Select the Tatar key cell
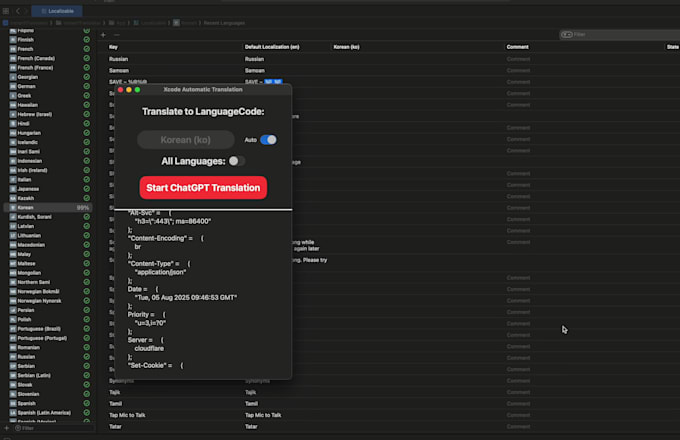Screen dimensions: 680x440 (115, 427)
